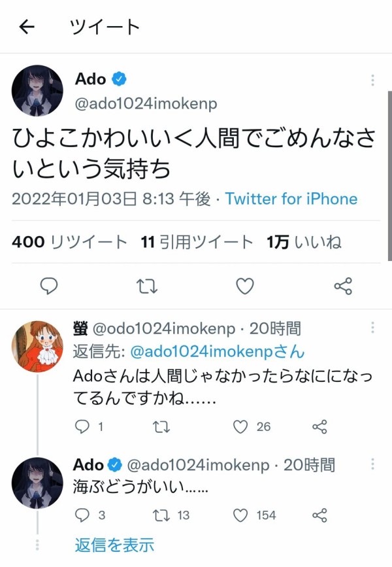The image size is (392, 567).
Task: Retweet the reply from 螢
Action: click(161, 426)
